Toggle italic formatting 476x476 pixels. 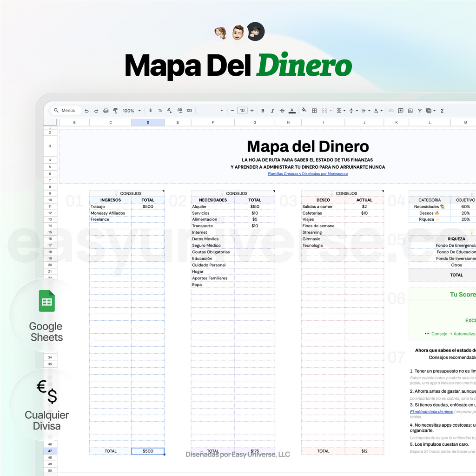click(x=272, y=111)
